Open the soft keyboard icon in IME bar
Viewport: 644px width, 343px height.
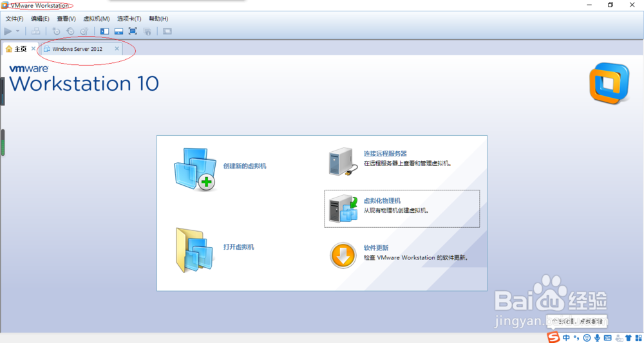pos(607,338)
